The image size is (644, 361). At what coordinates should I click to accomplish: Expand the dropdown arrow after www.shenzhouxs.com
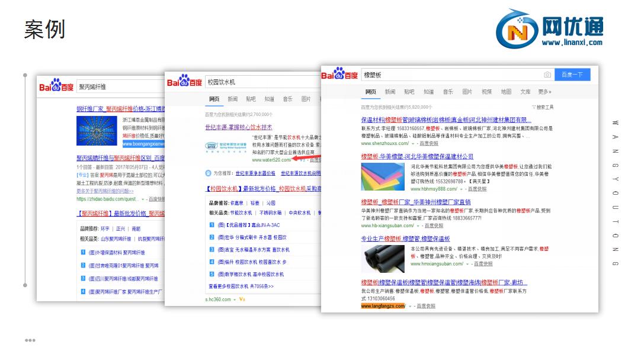pyautogui.click(x=413, y=144)
